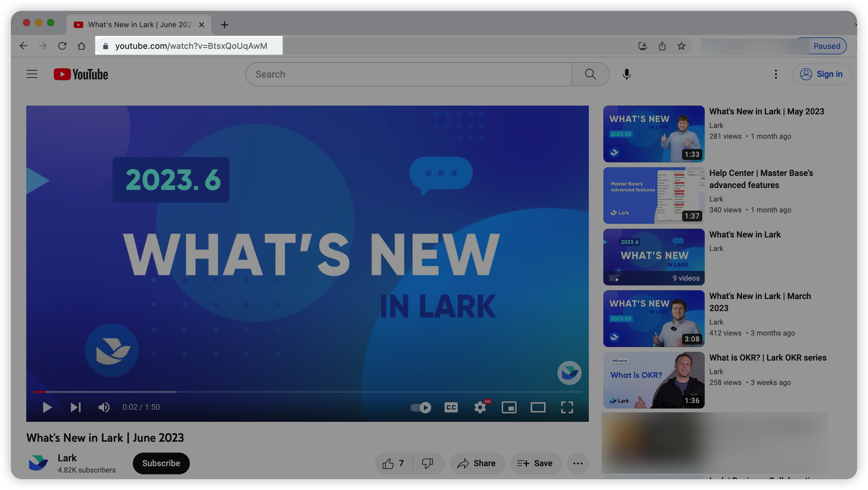Open What's New in Lark | May 2023 title
This screenshot has height=490, width=868.
[x=767, y=111]
